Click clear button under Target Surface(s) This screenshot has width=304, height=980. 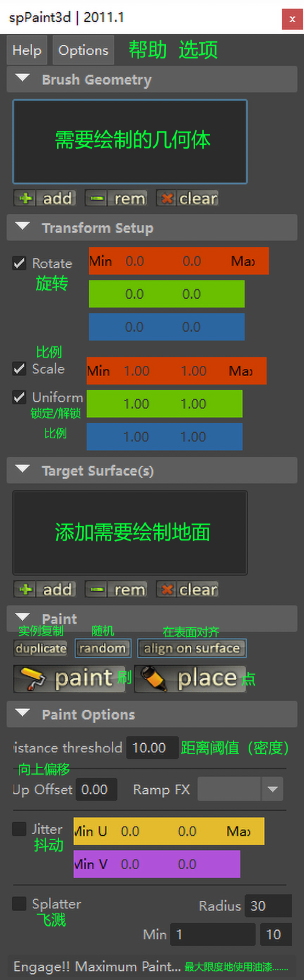point(187,589)
